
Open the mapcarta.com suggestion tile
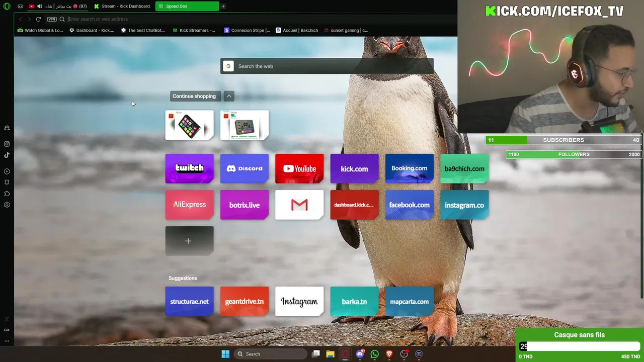(x=410, y=302)
